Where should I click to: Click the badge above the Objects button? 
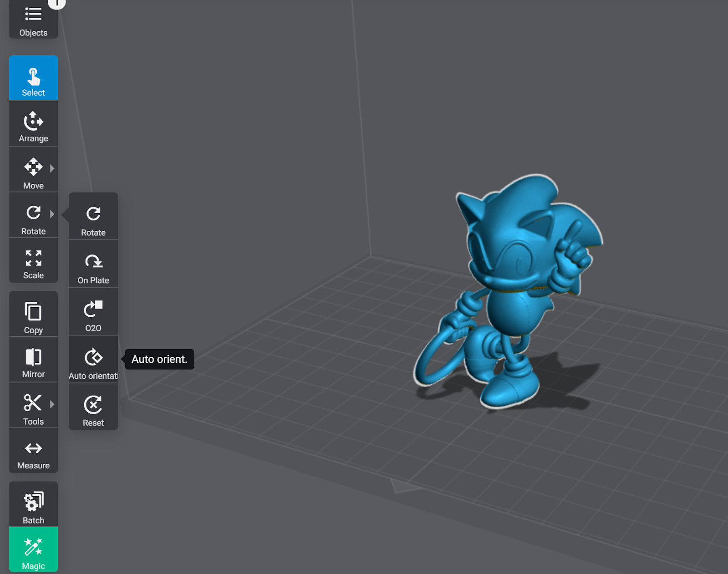coord(57,4)
